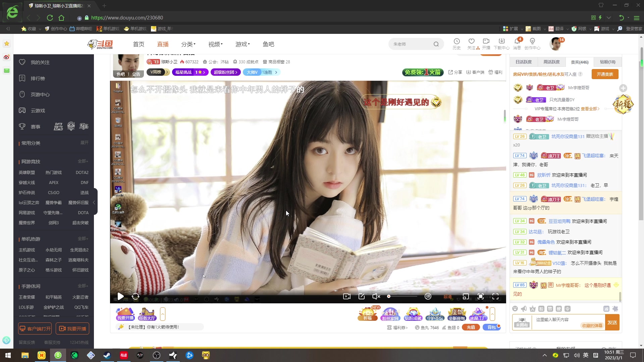Click the 开通贵族 button
Screen dimensions: 644x362
point(605,74)
